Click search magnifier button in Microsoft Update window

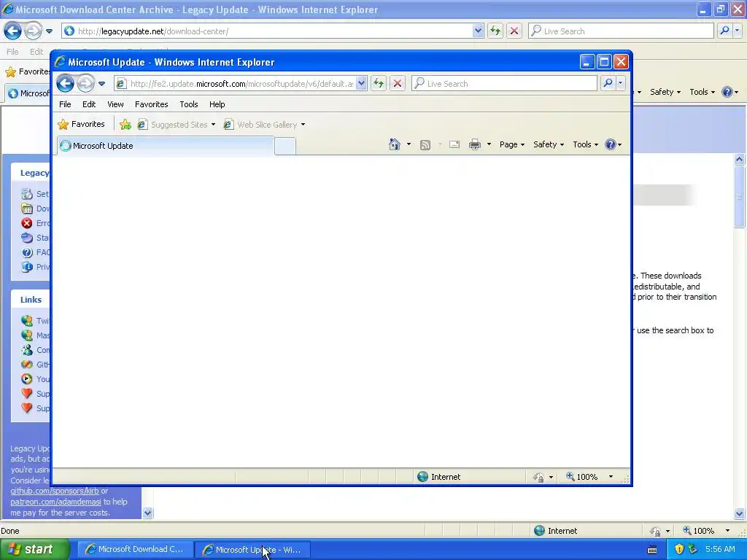coord(608,84)
